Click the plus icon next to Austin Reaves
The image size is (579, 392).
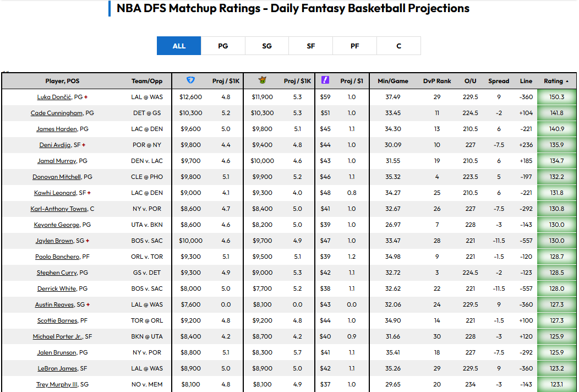88,304
